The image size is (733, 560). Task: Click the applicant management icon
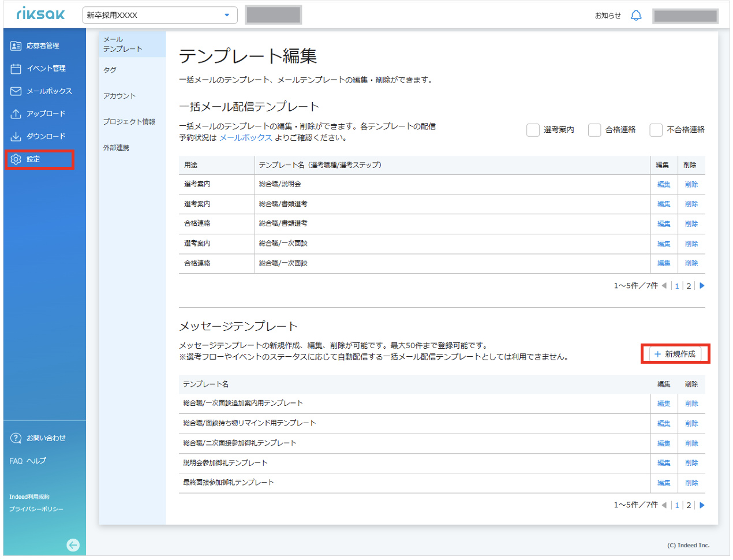16,46
